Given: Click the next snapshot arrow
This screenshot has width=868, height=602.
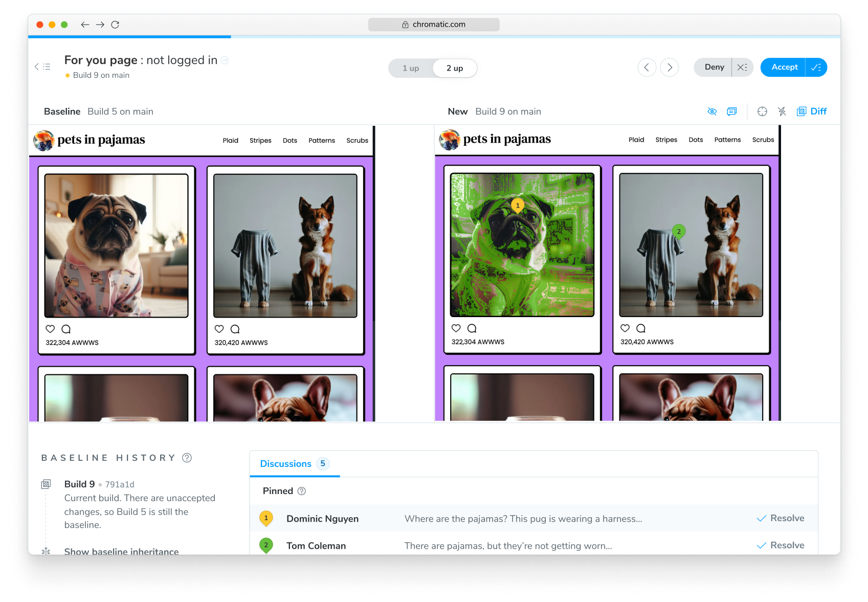Looking at the screenshot, I should (x=670, y=67).
